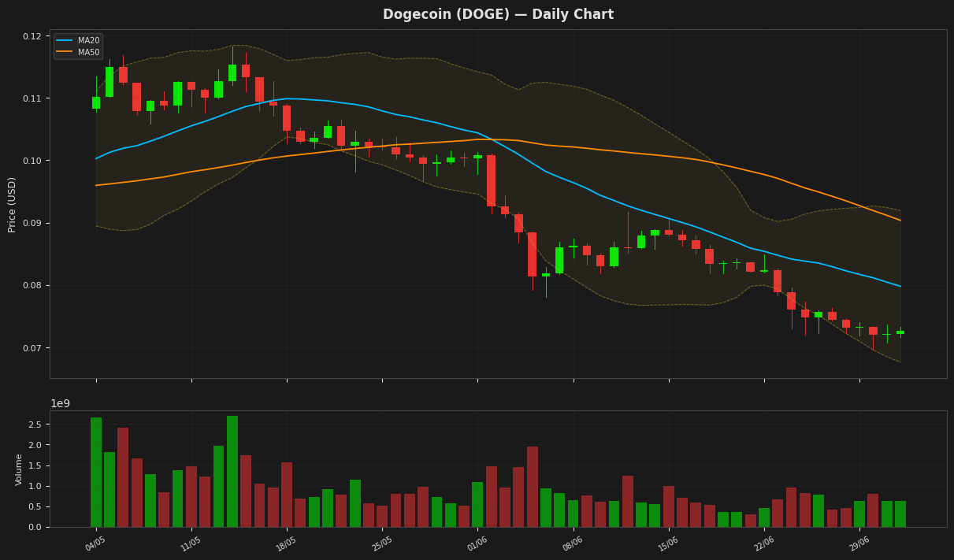This screenshot has width=954, height=560.
Task: Click the 0.0 volume axis tick label
Action: (35, 527)
